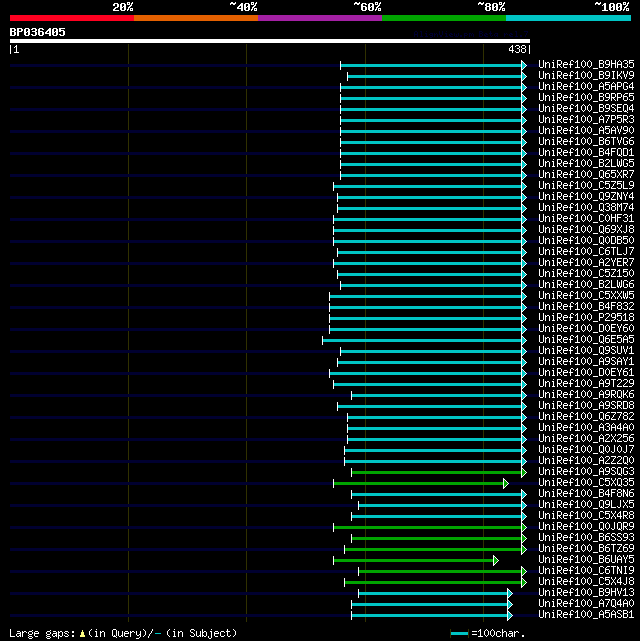Image resolution: width=640 pixels, height=641 pixels.
Task: Click the orange ~40% identity legend segment
Action: 196,18
